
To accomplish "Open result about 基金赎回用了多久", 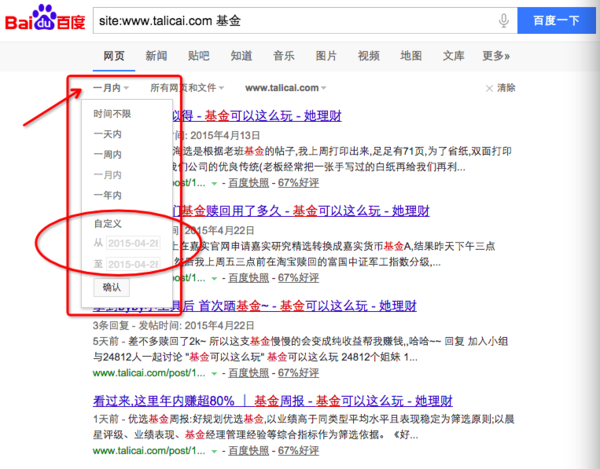I will pyautogui.click(x=301, y=211).
